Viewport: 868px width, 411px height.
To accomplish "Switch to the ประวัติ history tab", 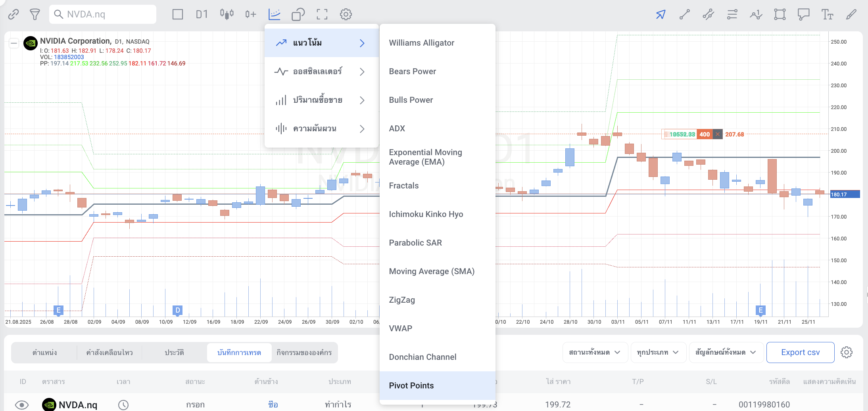I will click(x=175, y=352).
